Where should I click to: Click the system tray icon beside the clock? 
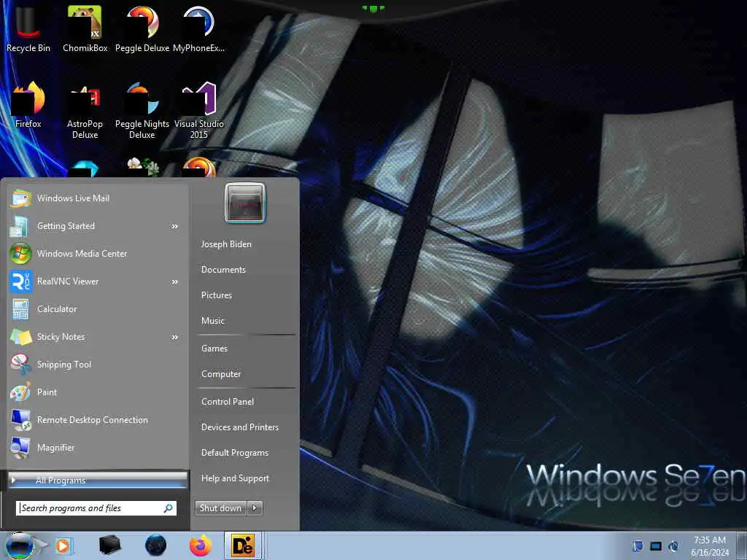coord(673,546)
